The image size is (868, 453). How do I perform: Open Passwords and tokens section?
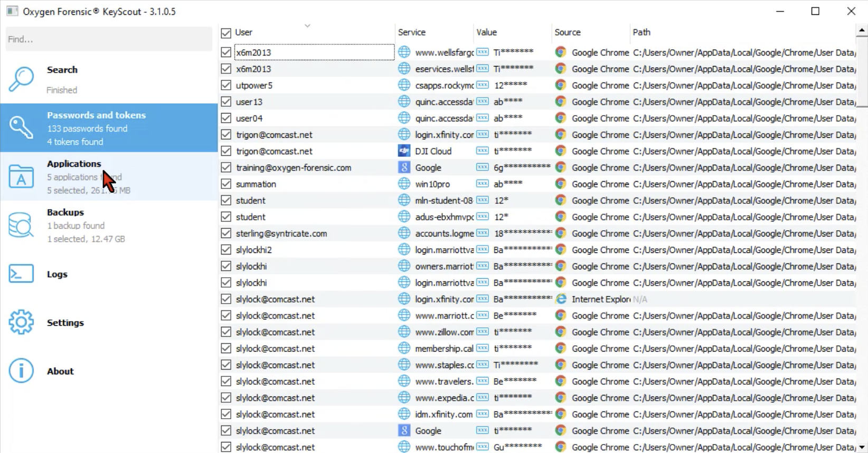109,128
